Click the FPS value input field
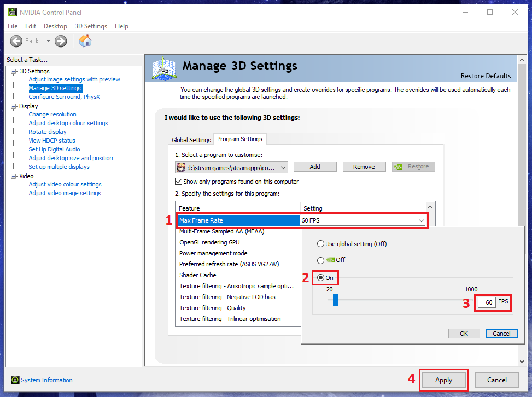 (487, 302)
